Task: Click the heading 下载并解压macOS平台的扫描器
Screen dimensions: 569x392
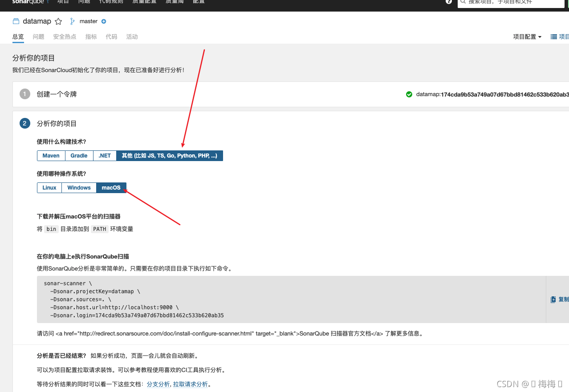Action: pos(79,217)
